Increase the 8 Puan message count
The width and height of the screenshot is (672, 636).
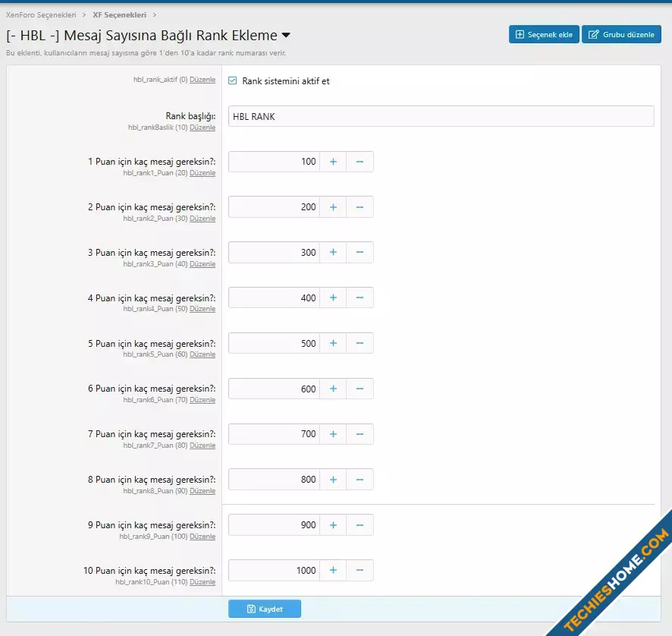click(333, 480)
